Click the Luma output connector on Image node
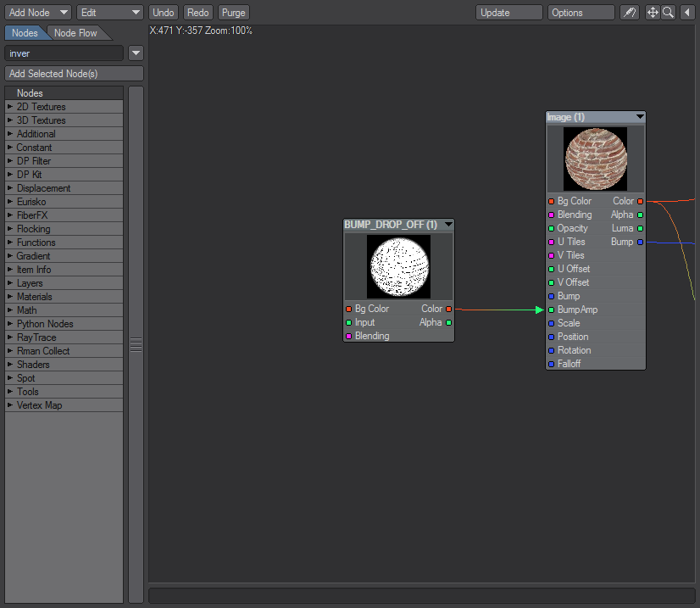 click(x=640, y=229)
